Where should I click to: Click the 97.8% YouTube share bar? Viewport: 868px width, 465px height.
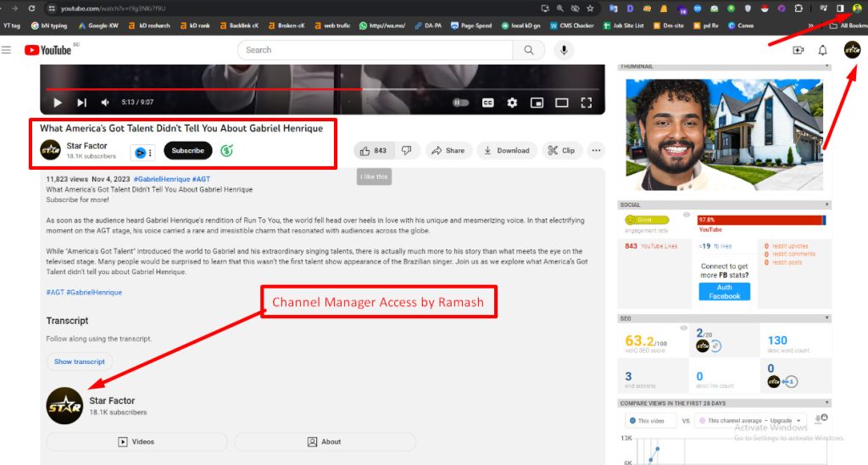[761, 220]
